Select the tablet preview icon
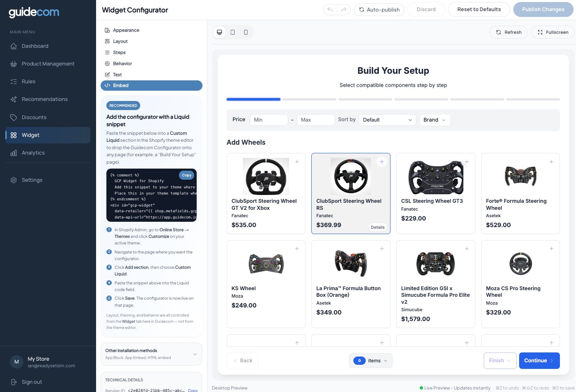Screen dimensions: 576x392 [x=233, y=32]
